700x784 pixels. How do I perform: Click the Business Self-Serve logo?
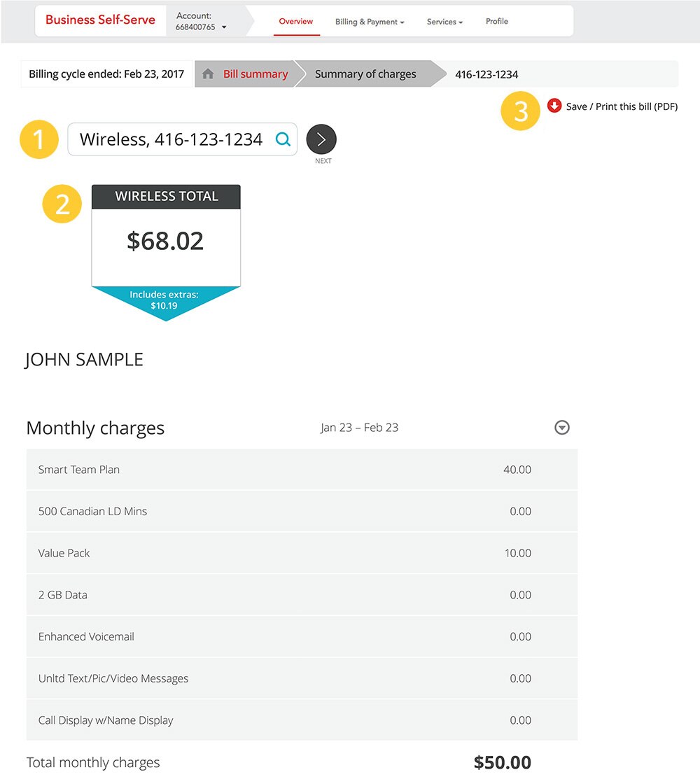coord(100,20)
